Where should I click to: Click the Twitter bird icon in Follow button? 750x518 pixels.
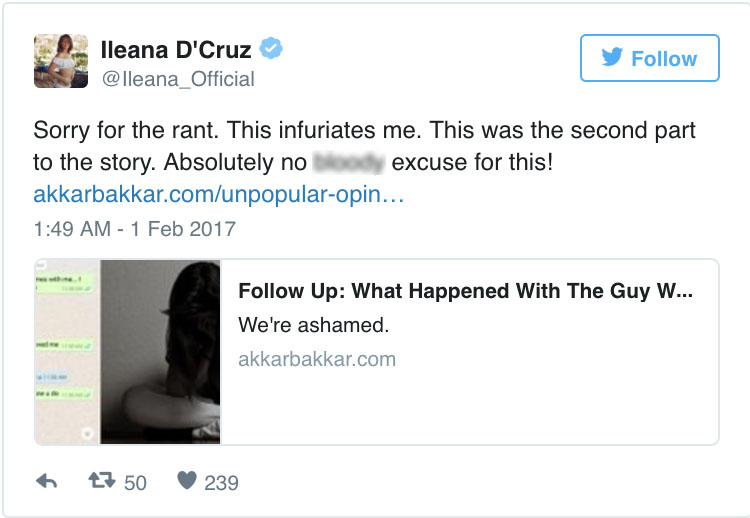(x=612, y=58)
